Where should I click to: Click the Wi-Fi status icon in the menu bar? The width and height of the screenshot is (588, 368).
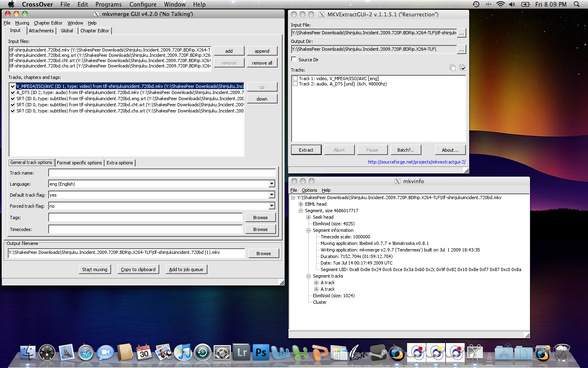(500, 4)
